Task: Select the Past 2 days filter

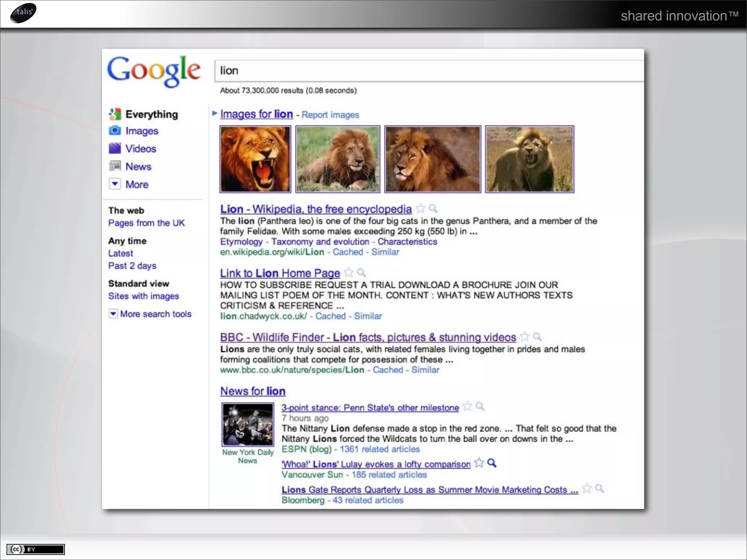Action: tap(132, 266)
